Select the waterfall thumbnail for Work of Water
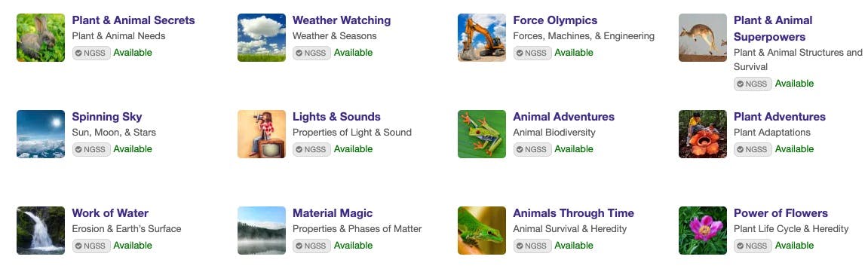 pos(41,231)
